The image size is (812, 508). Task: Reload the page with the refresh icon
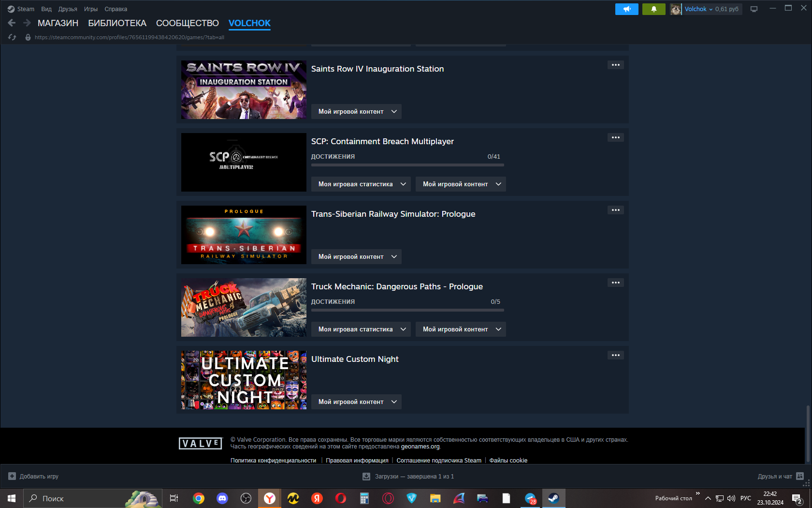point(12,37)
